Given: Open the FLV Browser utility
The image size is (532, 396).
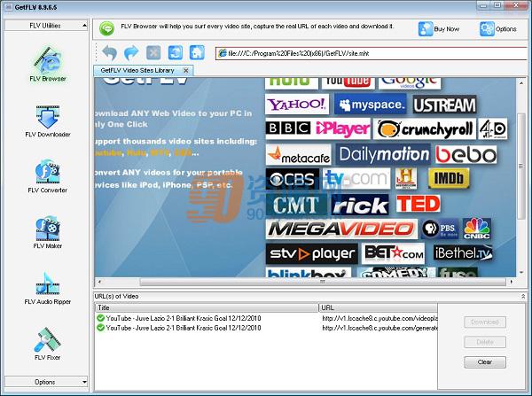Looking at the screenshot, I should pyautogui.click(x=48, y=64).
